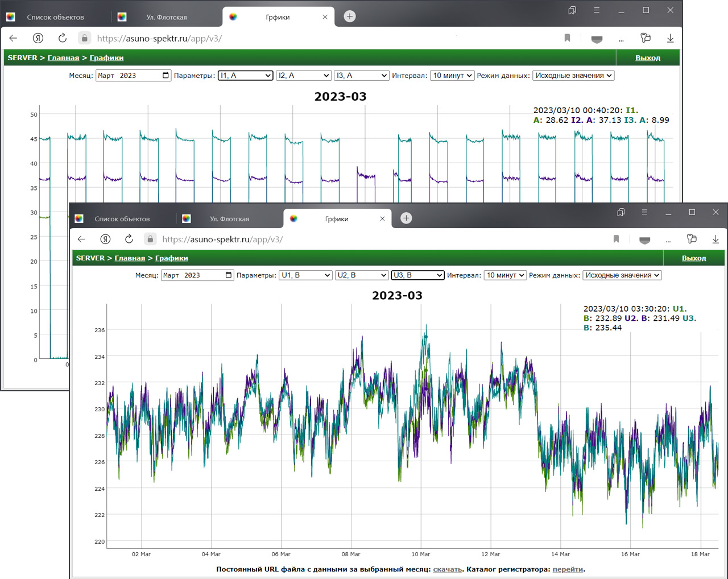Select the Грфики tab in front window
Image resolution: width=728 pixels, height=579 pixels.
(337, 218)
